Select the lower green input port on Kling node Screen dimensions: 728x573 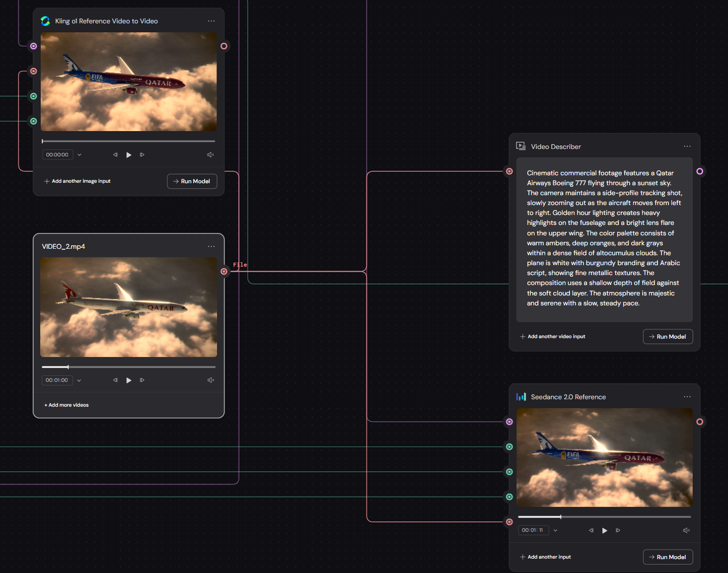(x=33, y=121)
